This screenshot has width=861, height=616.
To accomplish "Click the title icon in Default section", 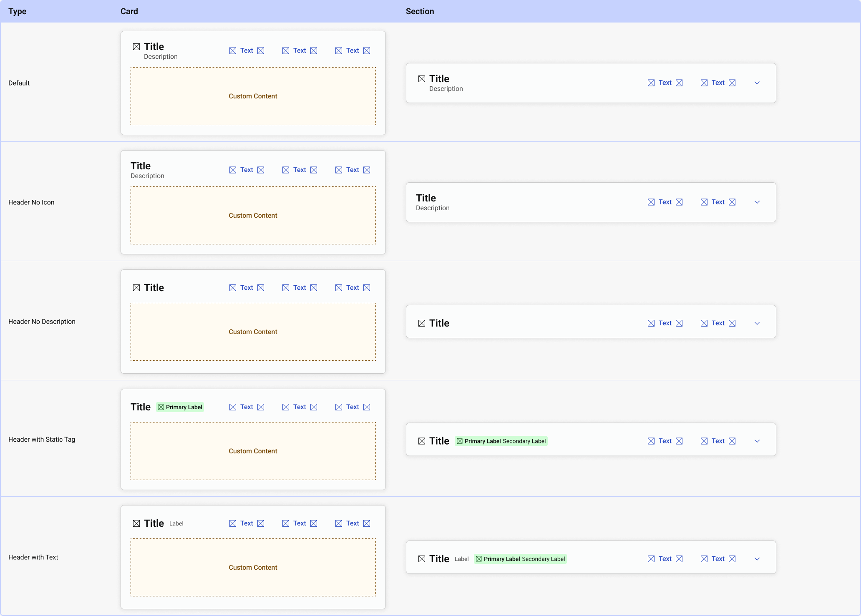I will coord(422,79).
